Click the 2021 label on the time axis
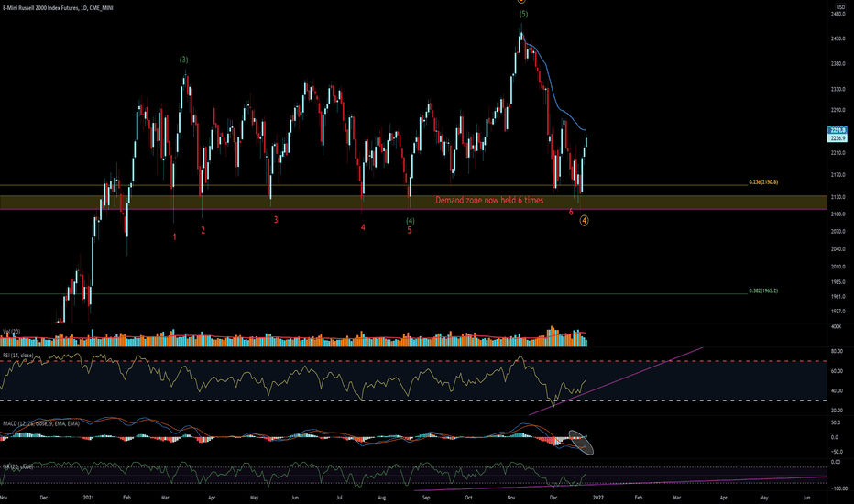This screenshot has height=504, width=854. [89, 498]
